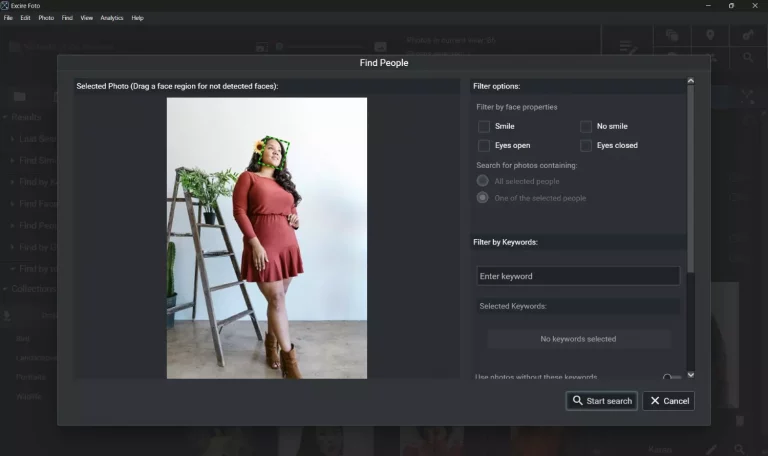Click the list edit icon in main window
The height and width of the screenshot is (456, 768).
click(x=628, y=48)
